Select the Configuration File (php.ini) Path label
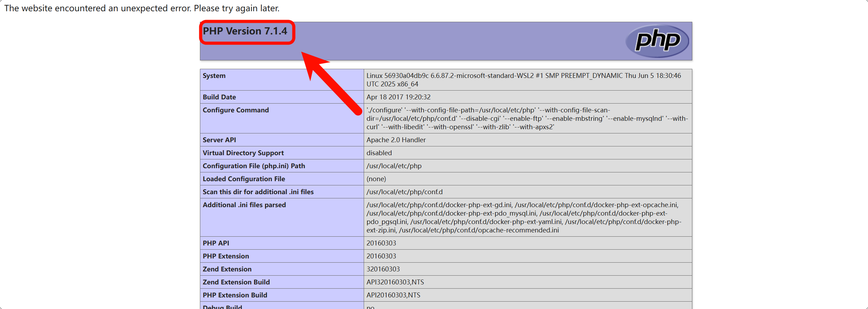 click(254, 166)
